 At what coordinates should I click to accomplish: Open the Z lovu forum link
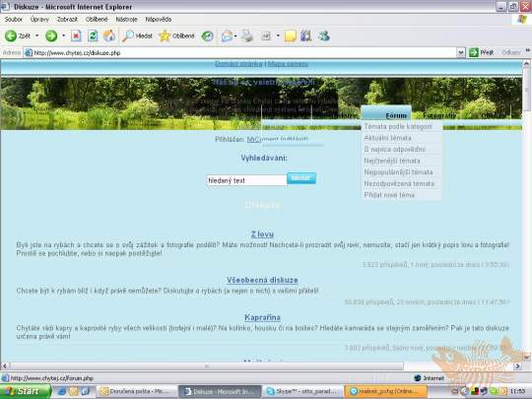262,234
